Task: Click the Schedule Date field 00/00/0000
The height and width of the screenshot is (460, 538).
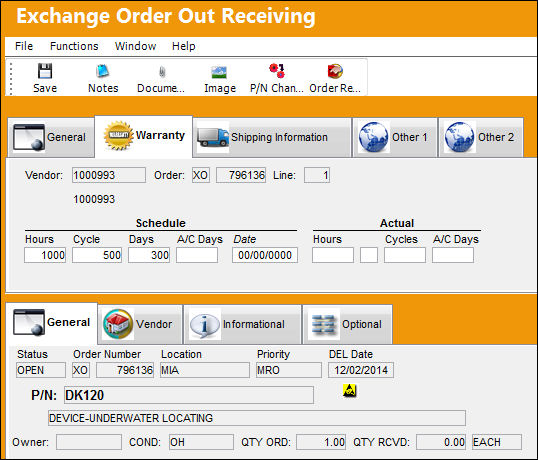Action: pyautogui.click(x=265, y=255)
